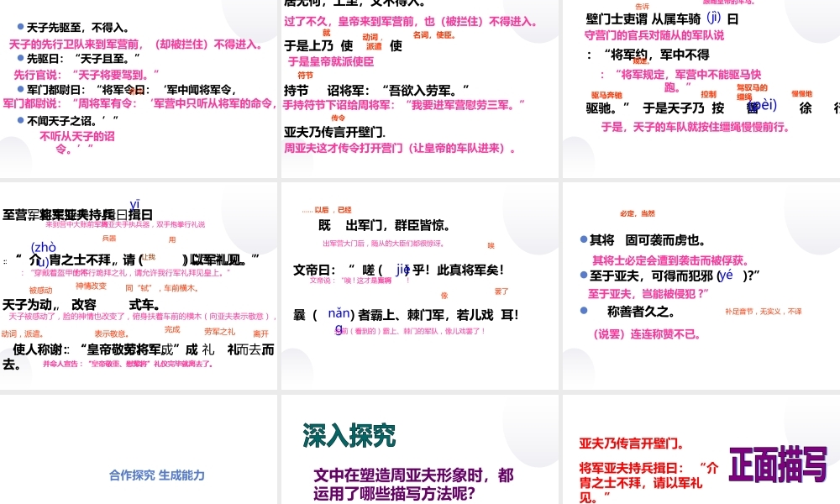Select the line 至于亚夫，可得而犯邪

point(675,276)
